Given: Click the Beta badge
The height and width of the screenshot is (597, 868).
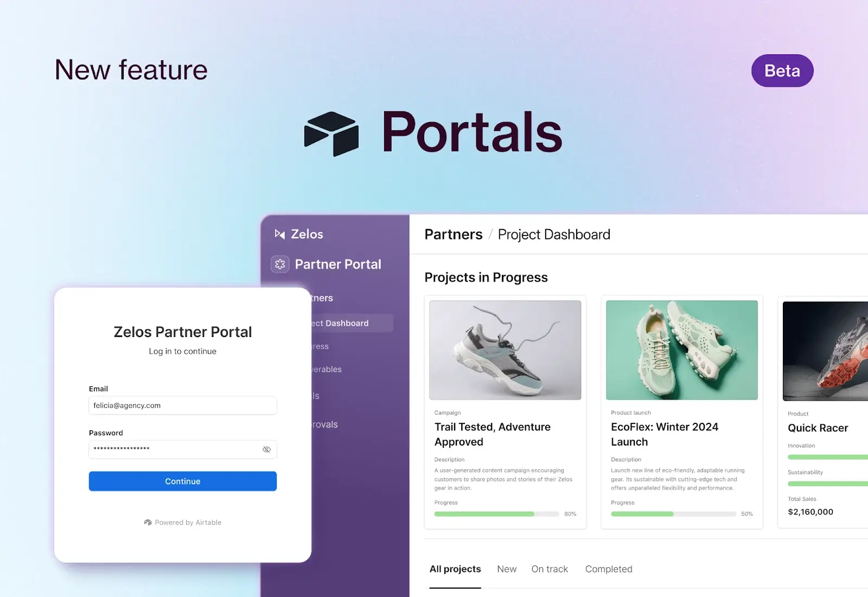Looking at the screenshot, I should point(782,71).
